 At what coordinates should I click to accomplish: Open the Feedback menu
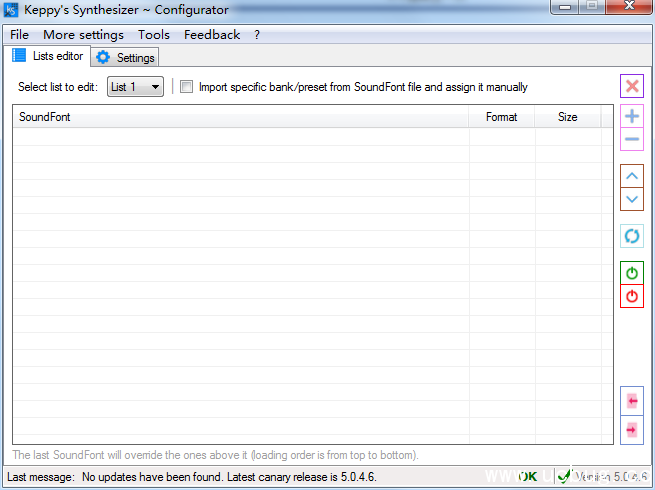point(212,35)
